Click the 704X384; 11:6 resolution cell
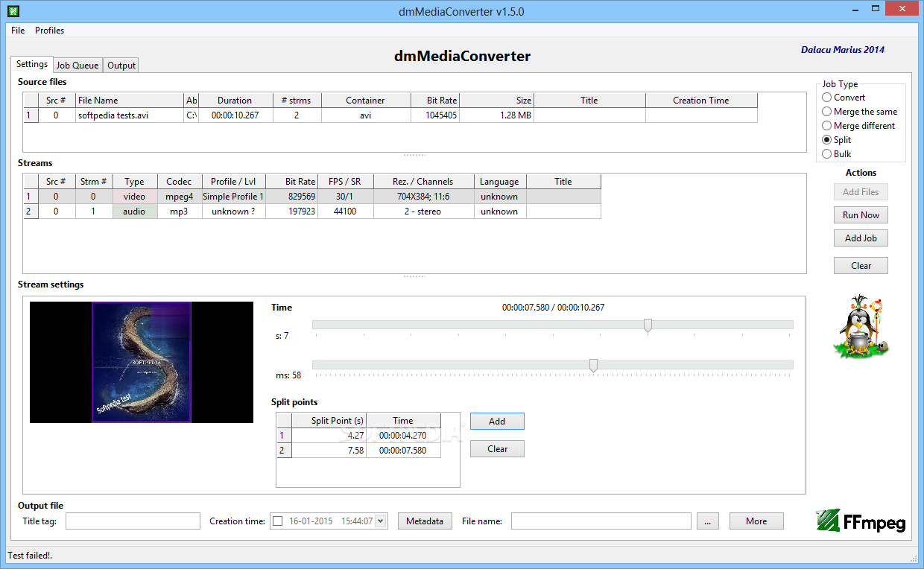 (423, 197)
